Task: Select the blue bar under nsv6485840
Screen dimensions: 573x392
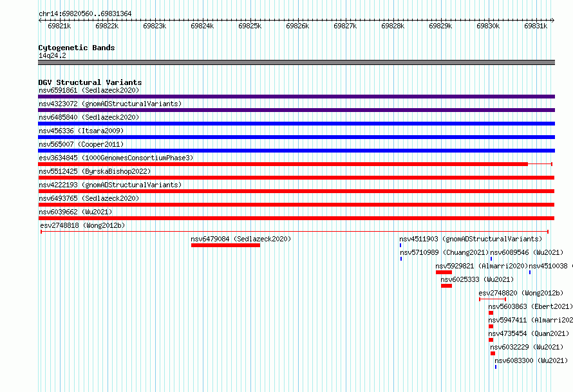Action: coord(296,124)
